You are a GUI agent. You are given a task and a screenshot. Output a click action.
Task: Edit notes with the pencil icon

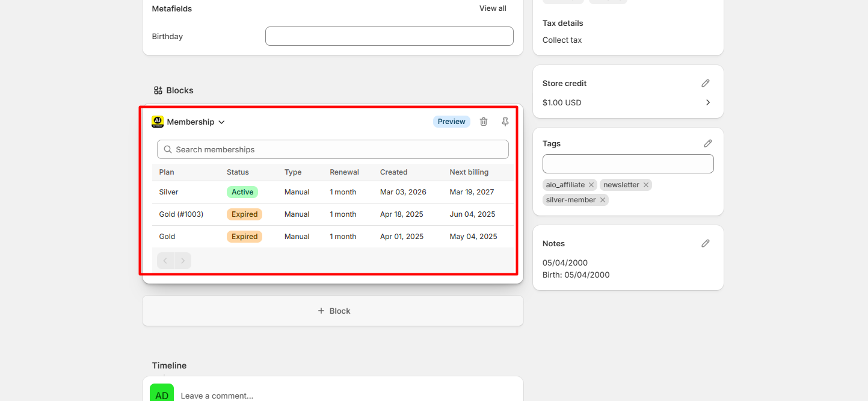(706, 243)
